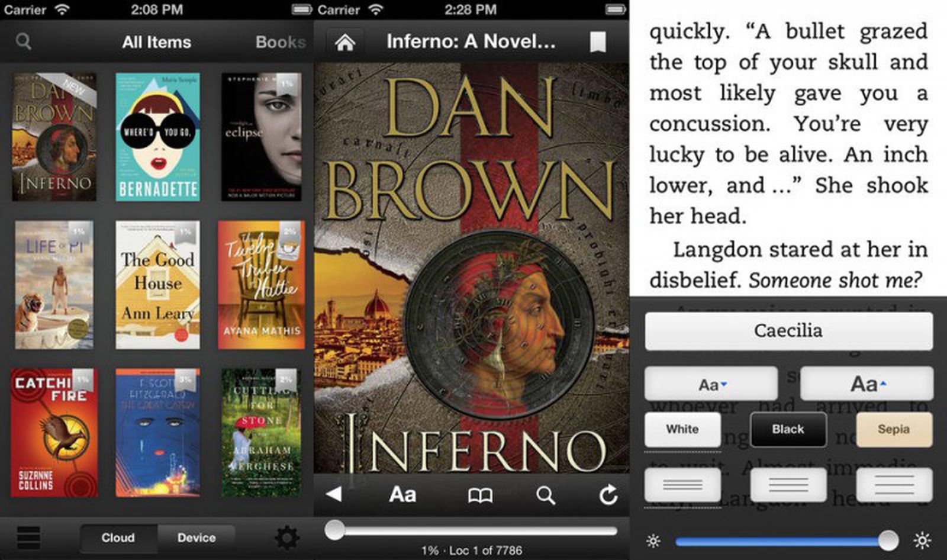The height and width of the screenshot is (560, 947).
Task: Bookmark the current Inferno page
Action: pos(600,42)
